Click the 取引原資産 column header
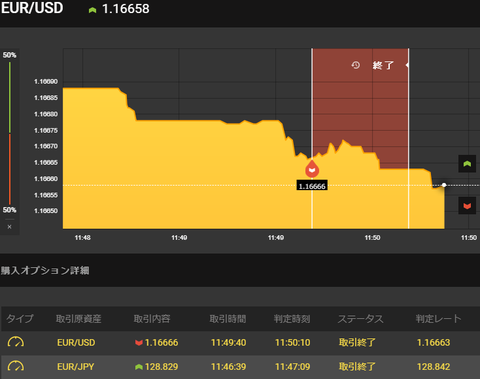This screenshot has height=379, width=480. [78, 319]
